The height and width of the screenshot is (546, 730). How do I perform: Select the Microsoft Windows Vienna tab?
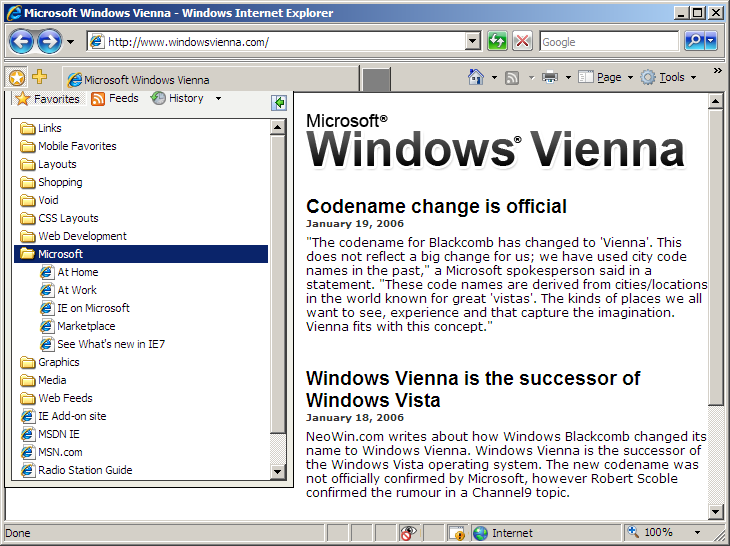pos(210,80)
